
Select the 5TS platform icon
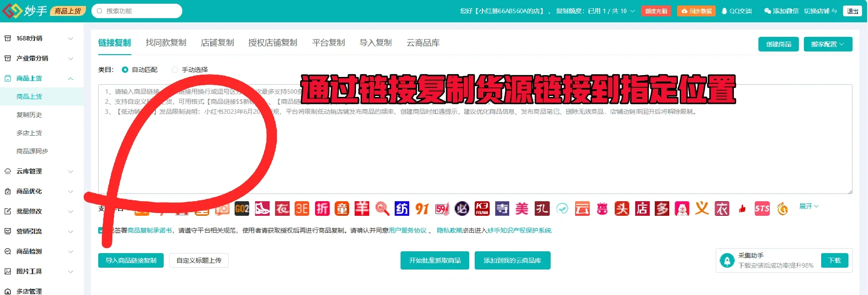(x=762, y=209)
